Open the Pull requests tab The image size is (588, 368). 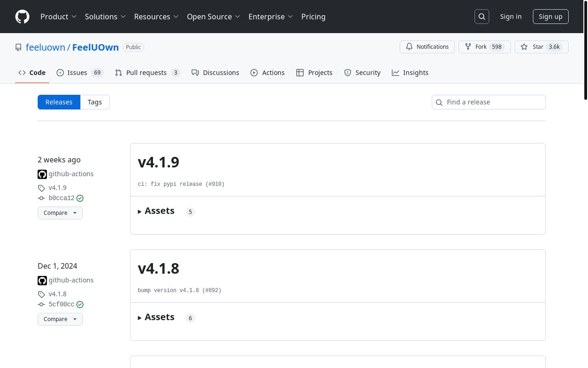(x=147, y=73)
